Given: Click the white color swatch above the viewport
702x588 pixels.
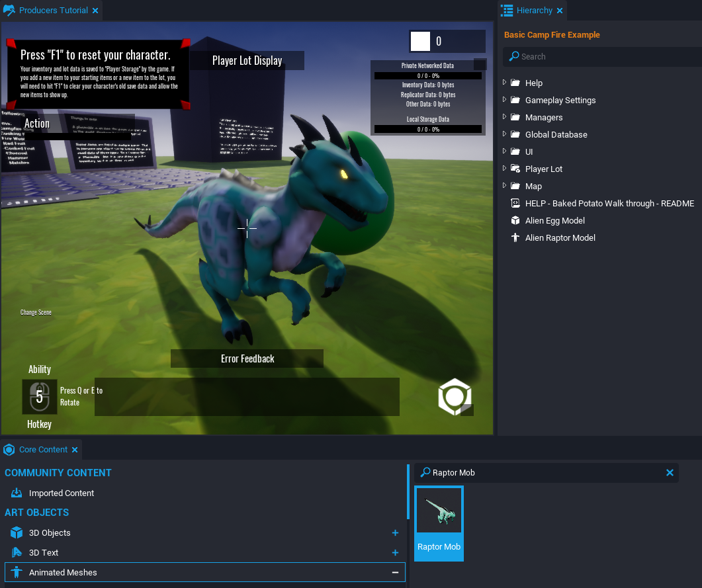Looking at the screenshot, I should pyautogui.click(x=419, y=41).
